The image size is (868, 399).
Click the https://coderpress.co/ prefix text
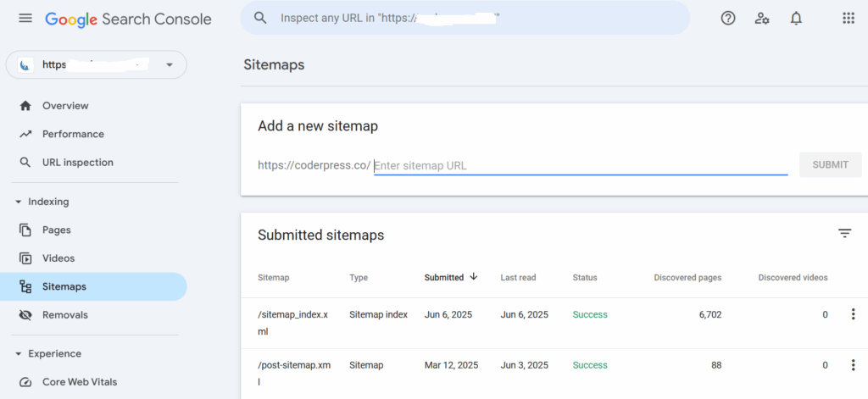[314, 165]
